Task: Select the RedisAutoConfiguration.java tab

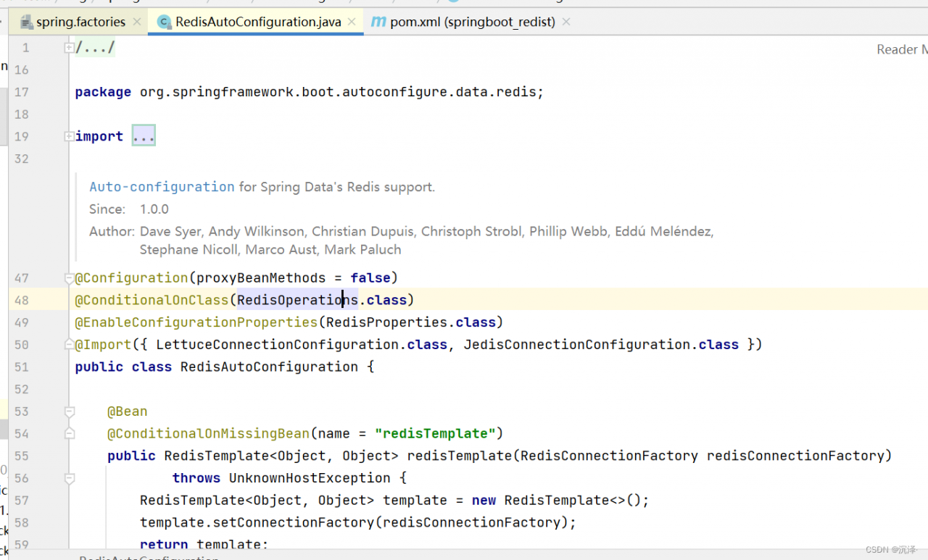Action: click(258, 22)
